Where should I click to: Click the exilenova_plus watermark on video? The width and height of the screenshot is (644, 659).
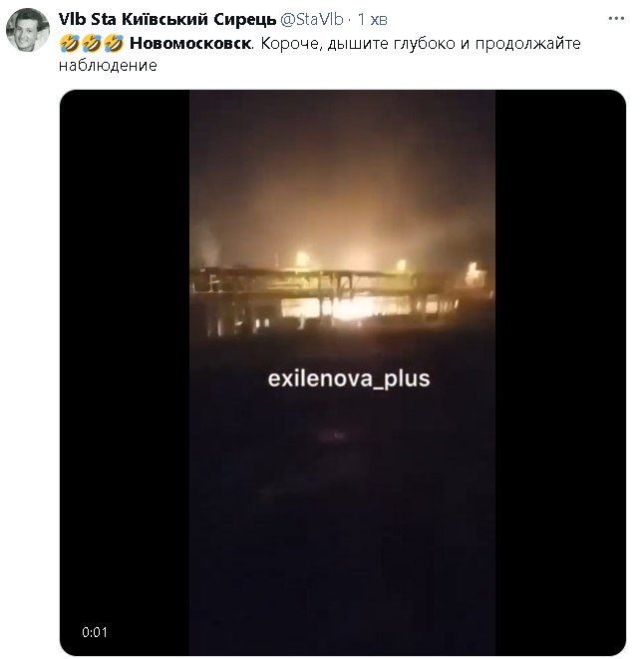[x=349, y=379]
